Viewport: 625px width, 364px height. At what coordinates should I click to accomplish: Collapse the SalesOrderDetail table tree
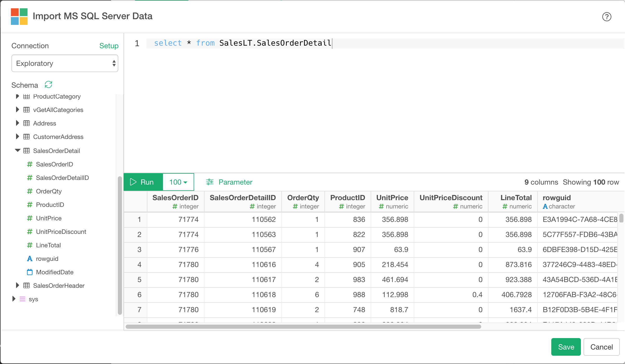pyautogui.click(x=18, y=150)
